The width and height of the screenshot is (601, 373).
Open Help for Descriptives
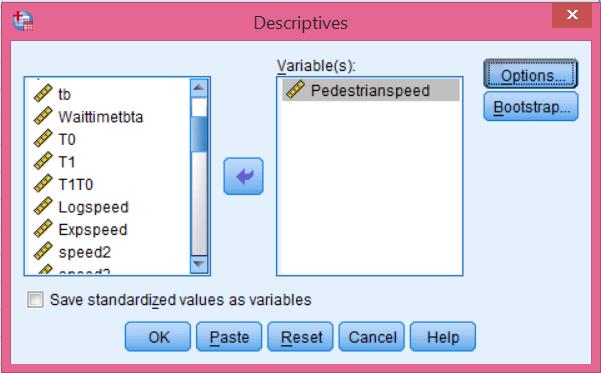pyautogui.click(x=443, y=337)
